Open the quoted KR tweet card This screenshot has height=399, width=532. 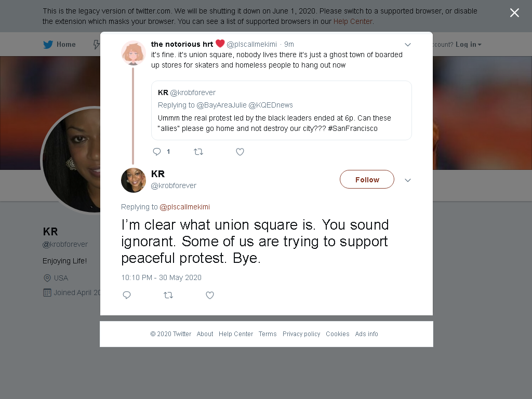(x=281, y=110)
